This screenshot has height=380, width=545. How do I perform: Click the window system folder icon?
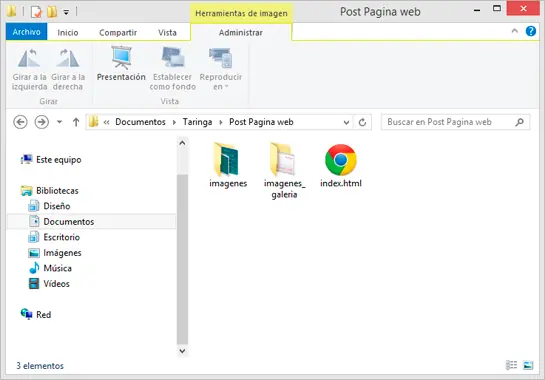pos(11,11)
